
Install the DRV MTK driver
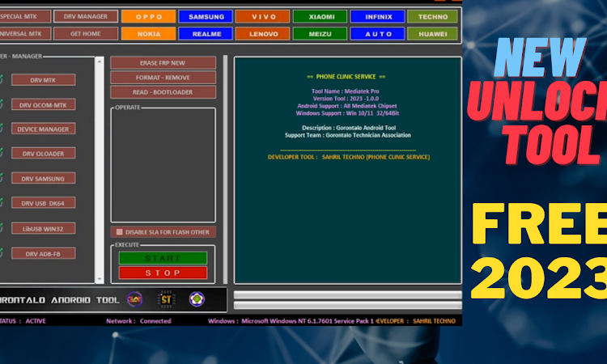(x=44, y=80)
